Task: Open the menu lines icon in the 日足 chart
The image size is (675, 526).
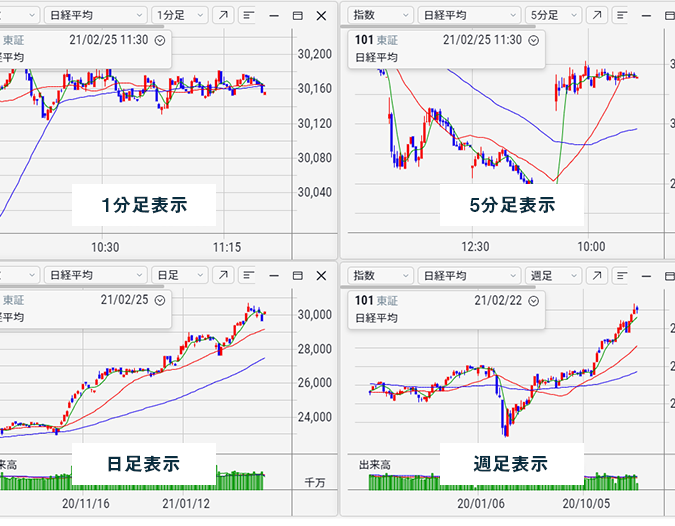Action: point(248,275)
